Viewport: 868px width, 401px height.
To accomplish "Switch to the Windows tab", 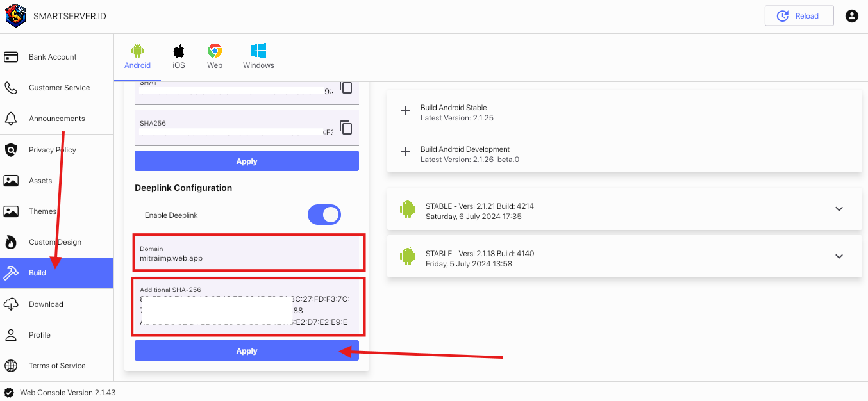I will (258, 56).
